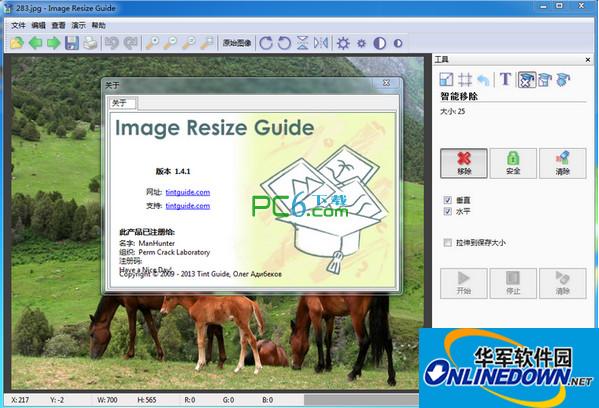Select the crop grid tool in 工具 panel

(465, 79)
